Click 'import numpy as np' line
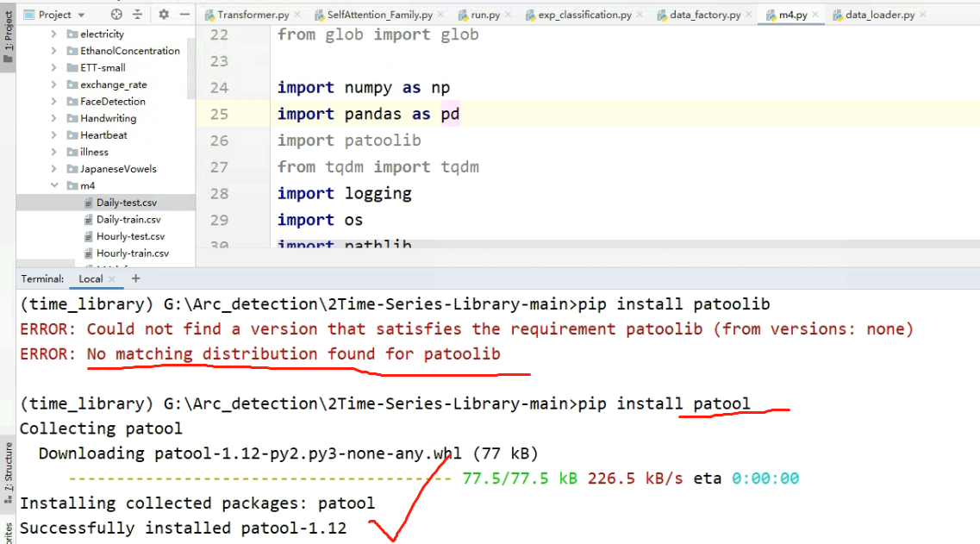The width and height of the screenshot is (980, 544). (363, 88)
